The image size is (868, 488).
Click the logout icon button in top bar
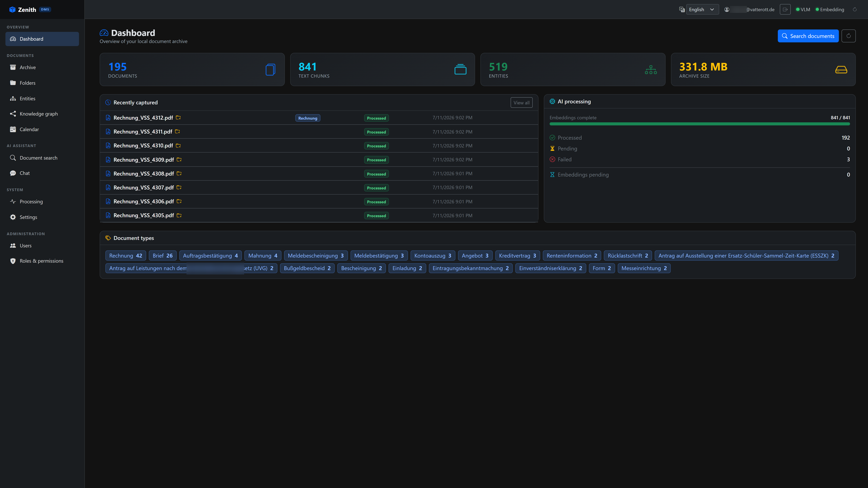785,9
